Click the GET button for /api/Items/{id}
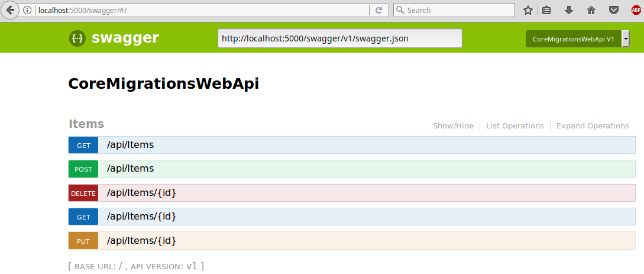The height and width of the screenshot is (274, 644). pos(83,217)
